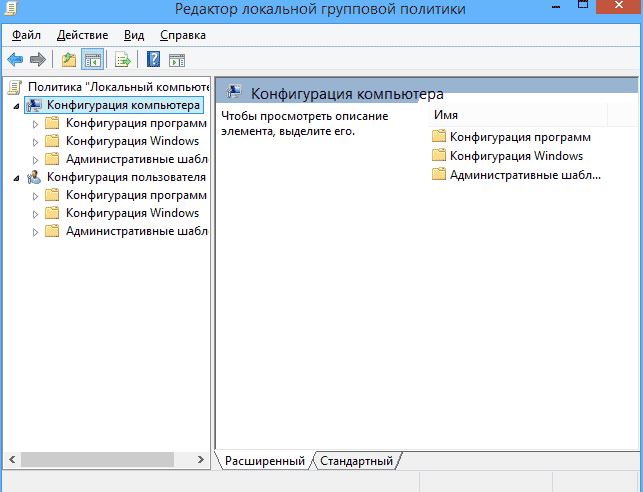The image size is (643, 492).
Task: Switch to the Стандартный tab
Action: click(356, 461)
